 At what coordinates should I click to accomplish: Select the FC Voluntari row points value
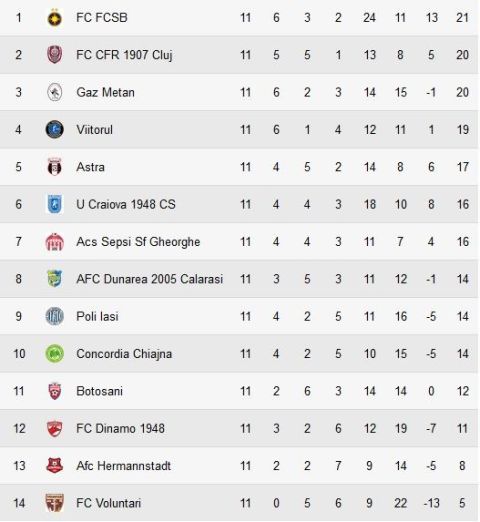[x=462, y=503]
